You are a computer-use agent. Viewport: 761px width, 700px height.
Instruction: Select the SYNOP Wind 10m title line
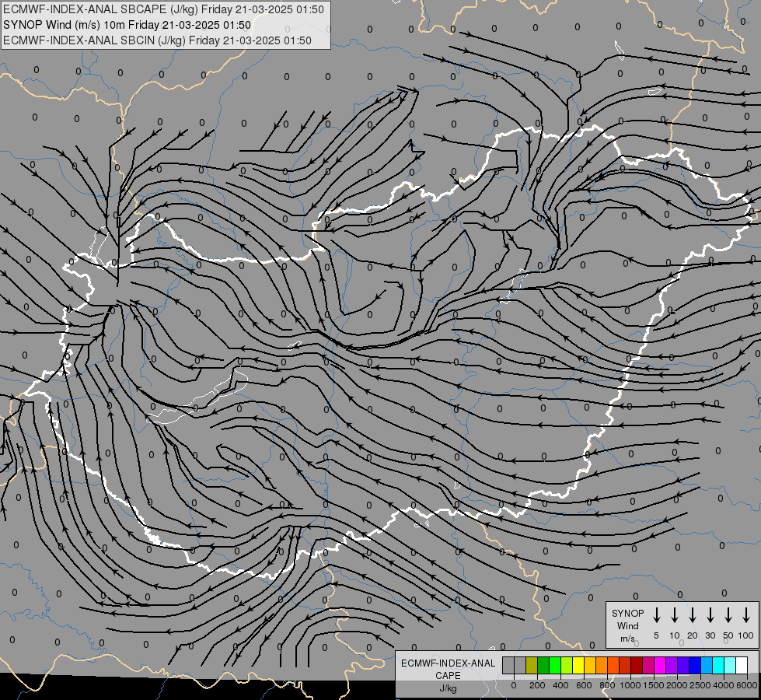coord(127,25)
